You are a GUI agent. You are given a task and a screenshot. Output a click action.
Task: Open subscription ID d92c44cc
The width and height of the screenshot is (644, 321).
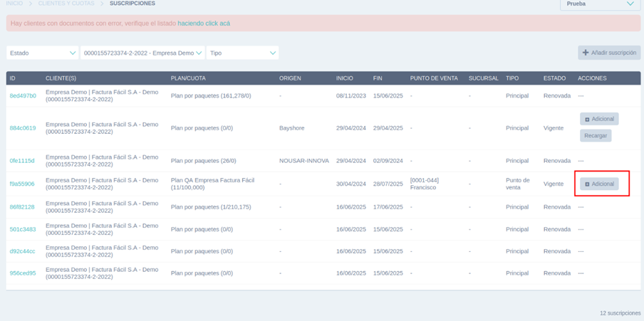click(23, 251)
